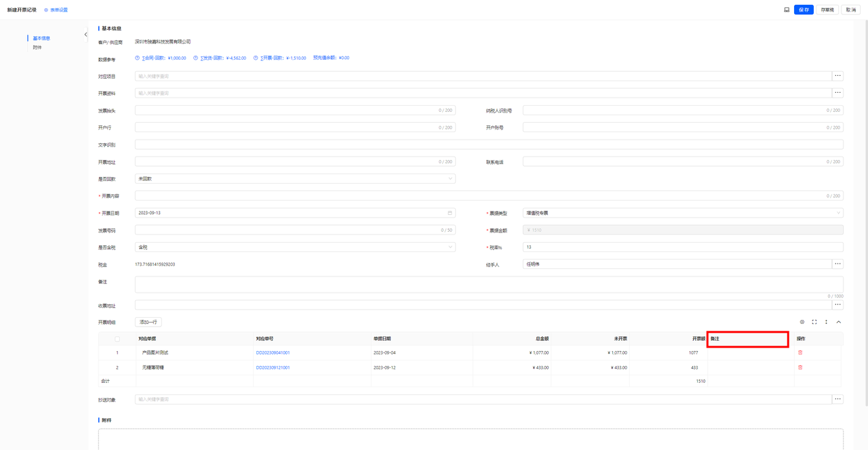The width and height of the screenshot is (868, 450).
Task: Click the help icon beside ∑合同-回款
Action: [138, 58]
